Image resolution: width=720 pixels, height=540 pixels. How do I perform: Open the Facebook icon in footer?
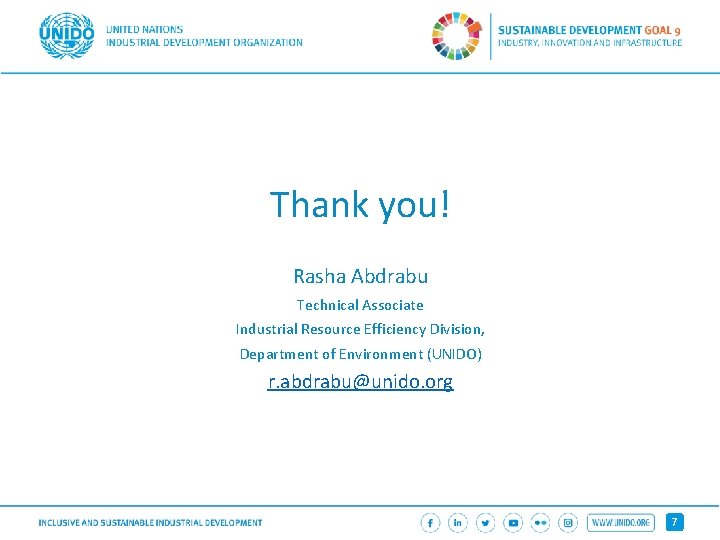(430, 523)
